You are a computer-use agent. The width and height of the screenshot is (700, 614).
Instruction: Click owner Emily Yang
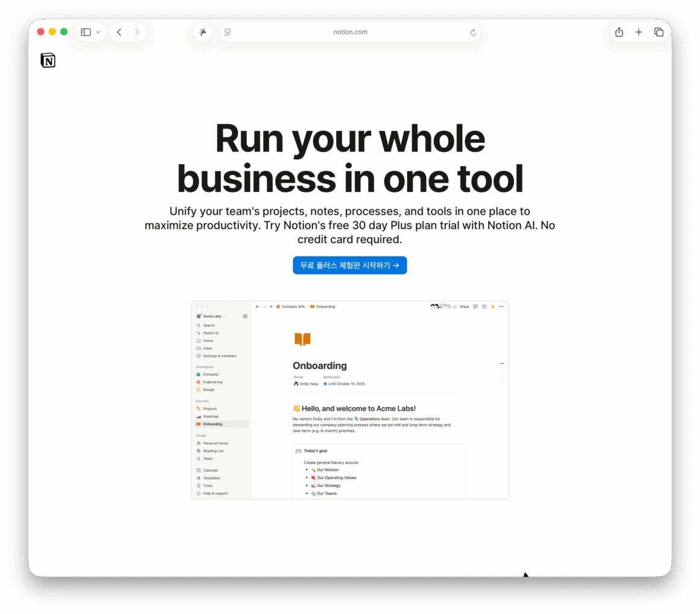pos(306,384)
